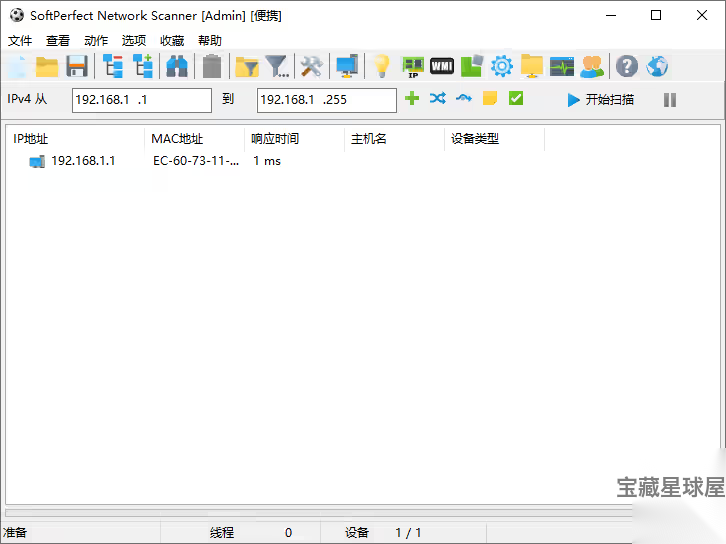The width and height of the screenshot is (726, 544).
Task: Click the network computer monitor icon
Action: pyautogui.click(x=347, y=66)
